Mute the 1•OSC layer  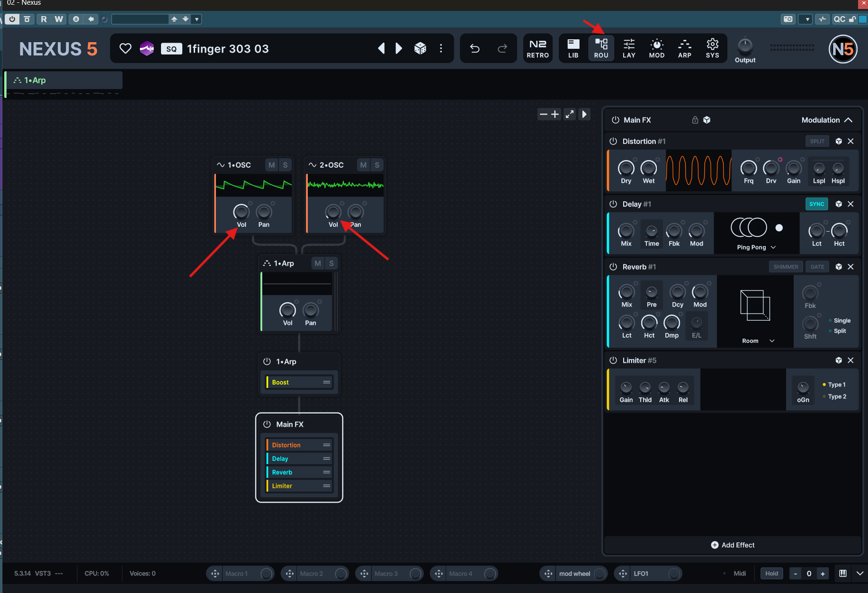pyautogui.click(x=271, y=165)
